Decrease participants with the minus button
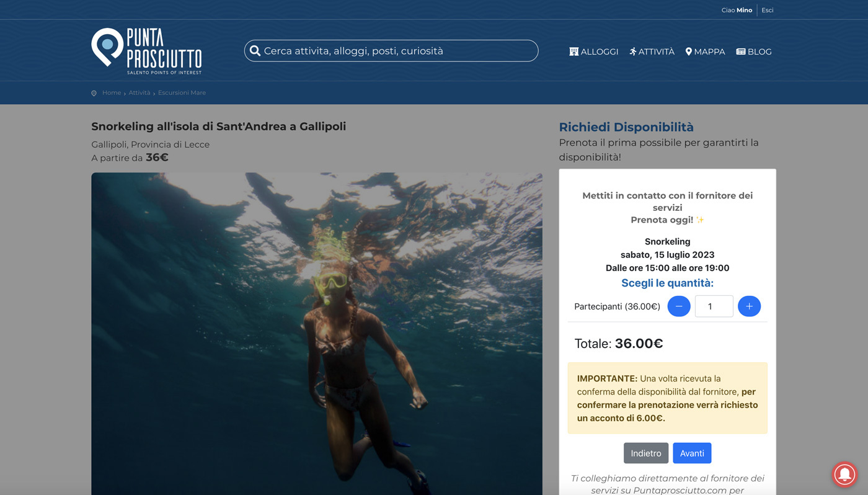The height and width of the screenshot is (495, 868). pyautogui.click(x=678, y=306)
